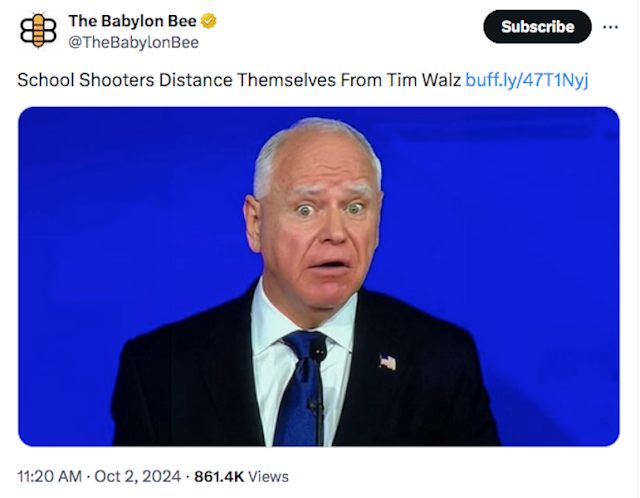The image size is (640, 498).
Task: Click the gold verified badge
Action: [x=209, y=21]
